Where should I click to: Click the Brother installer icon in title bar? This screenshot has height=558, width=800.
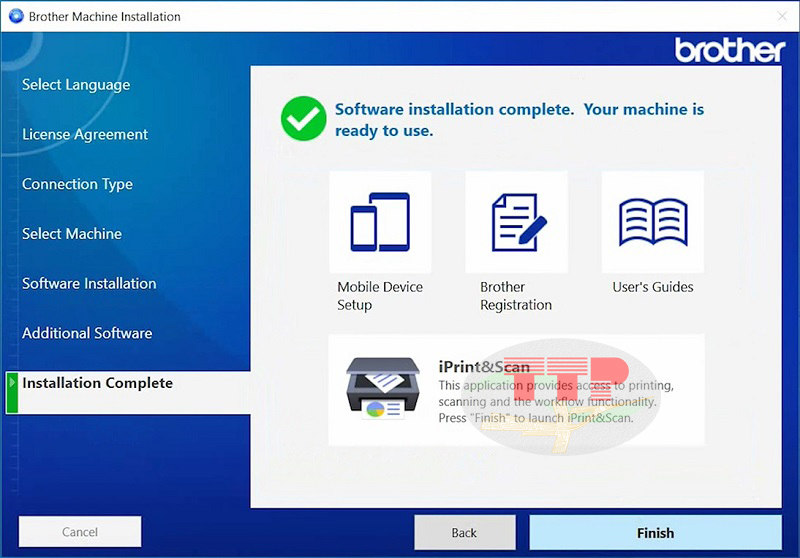(16, 16)
